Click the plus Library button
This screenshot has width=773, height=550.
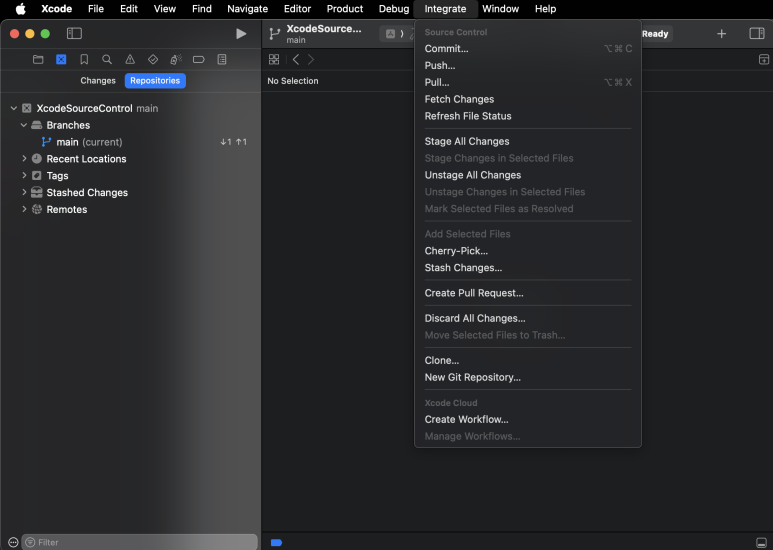click(x=721, y=34)
